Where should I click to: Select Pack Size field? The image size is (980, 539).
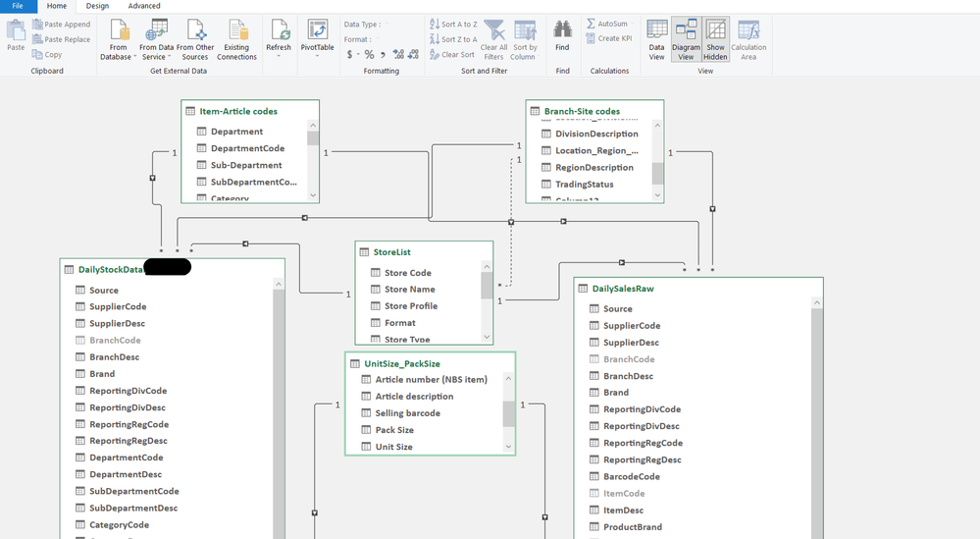[394, 430]
